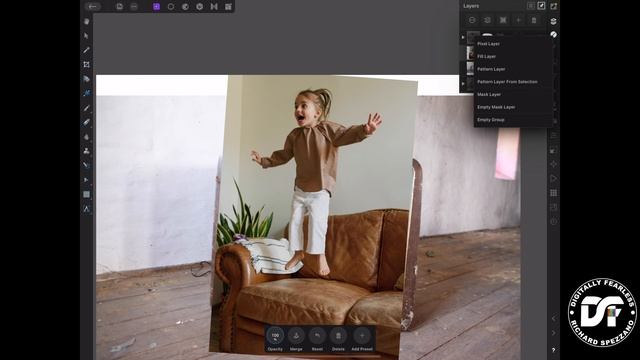Screen dimensions: 640x360
Task: Switch to the Export persona icon
Action: tap(229, 7)
